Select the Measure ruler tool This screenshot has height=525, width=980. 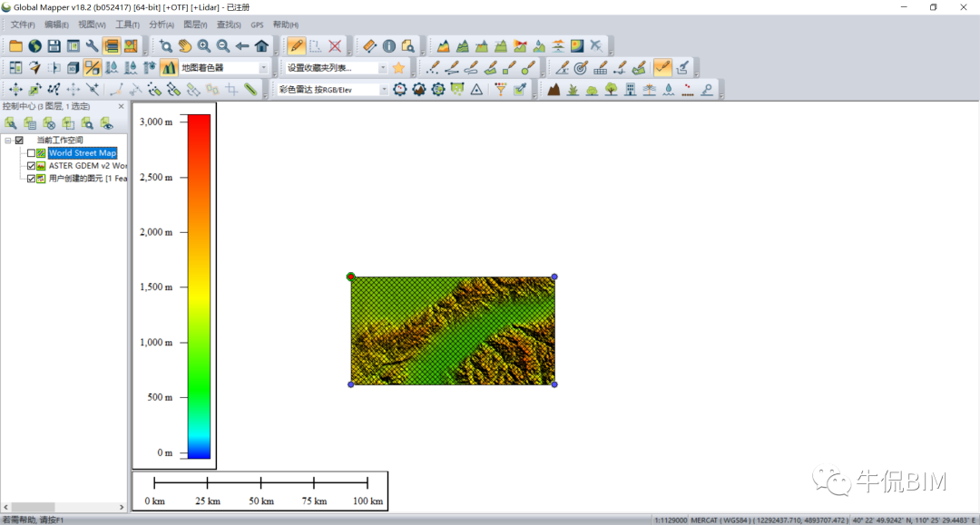[x=369, y=46]
